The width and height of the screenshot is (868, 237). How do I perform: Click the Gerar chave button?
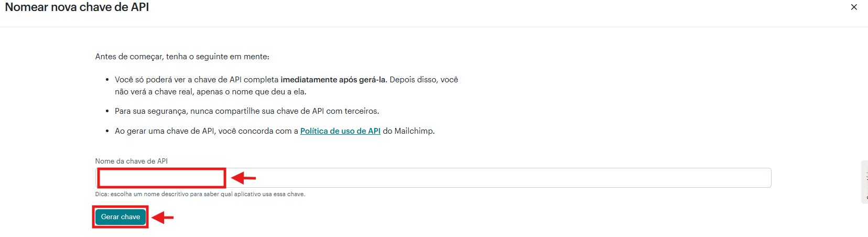121,217
